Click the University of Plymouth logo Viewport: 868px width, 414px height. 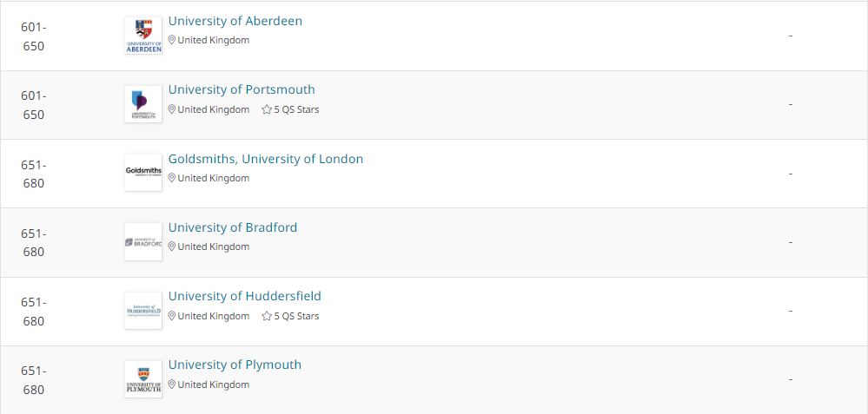pyautogui.click(x=143, y=378)
